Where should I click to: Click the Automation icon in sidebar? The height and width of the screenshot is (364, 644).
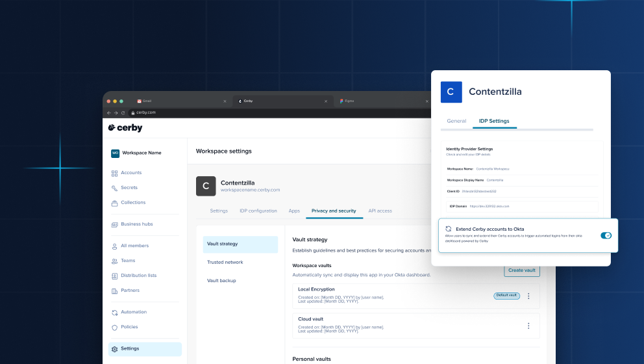[115, 312]
